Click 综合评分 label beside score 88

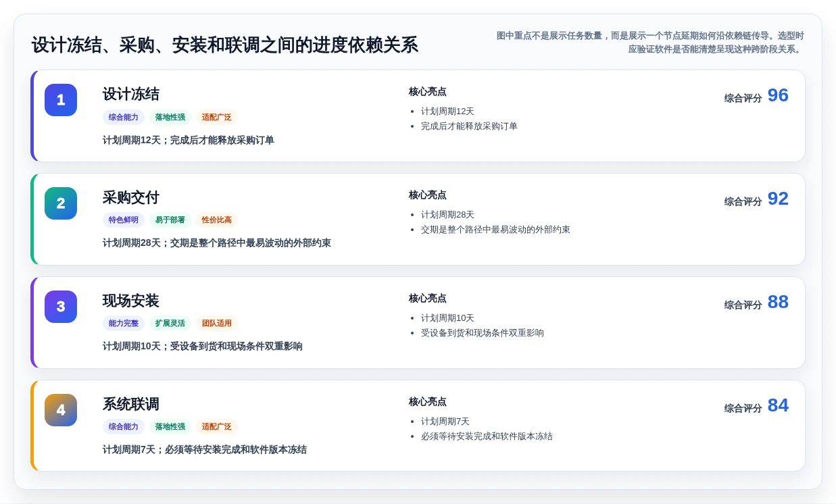[743, 305]
